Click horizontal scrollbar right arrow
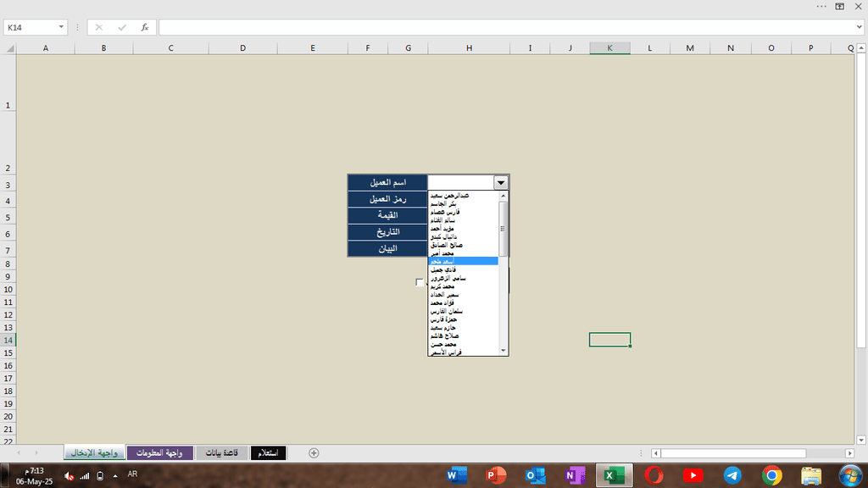 [x=849, y=453]
